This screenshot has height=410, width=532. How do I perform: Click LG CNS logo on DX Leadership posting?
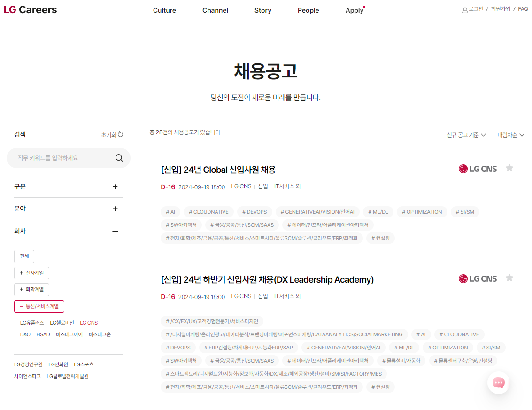point(478,278)
